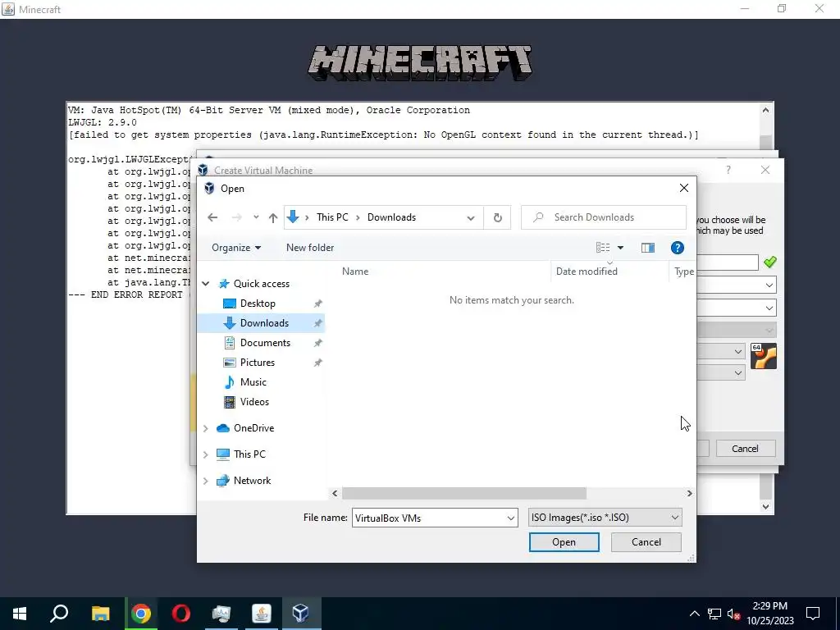Select Network in the navigation pane

pyautogui.click(x=252, y=481)
